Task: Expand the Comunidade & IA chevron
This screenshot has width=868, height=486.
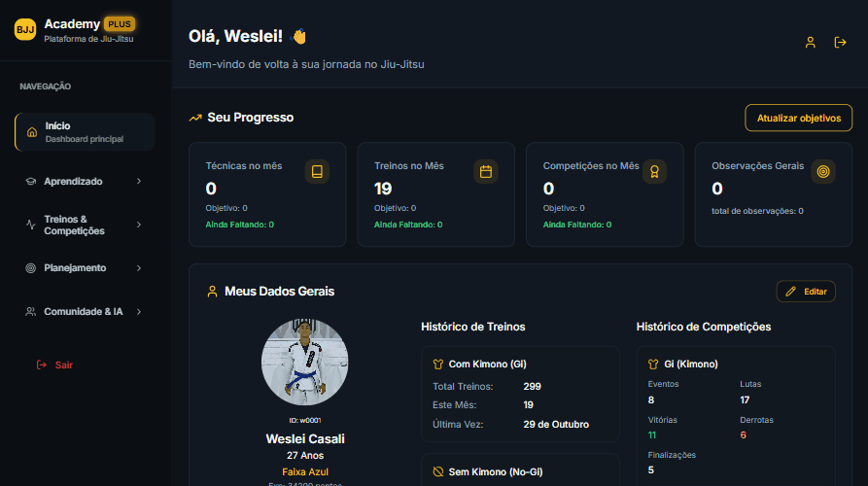Action: click(x=139, y=312)
